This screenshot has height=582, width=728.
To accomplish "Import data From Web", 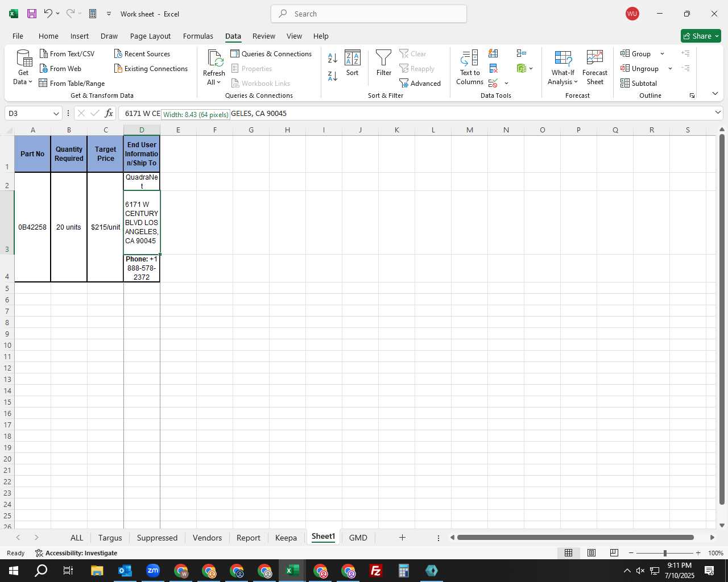I will click(61, 68).
